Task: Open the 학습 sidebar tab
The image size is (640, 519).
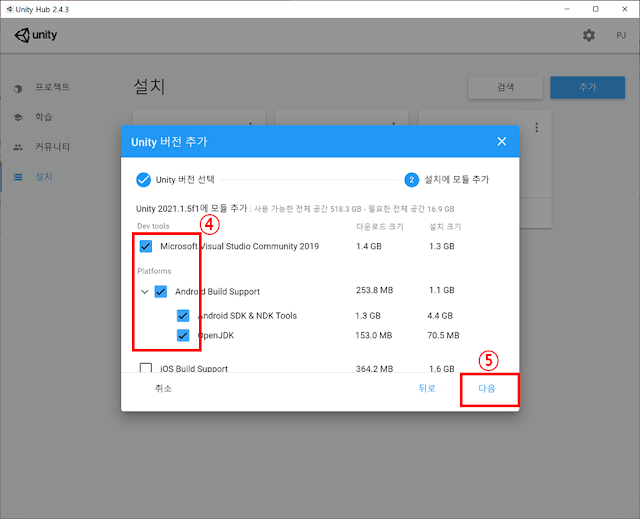Action: pyautogui.click(x=44, y=117)
